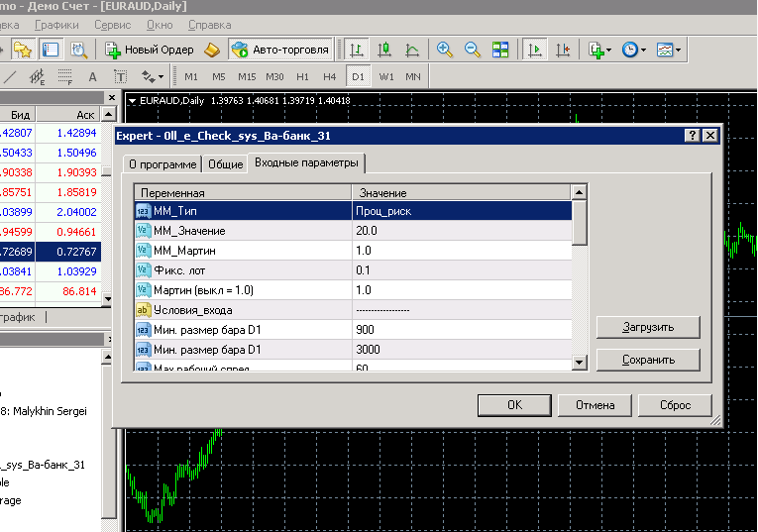
Task: Switch to О программе tab
Action: [162, 164]
